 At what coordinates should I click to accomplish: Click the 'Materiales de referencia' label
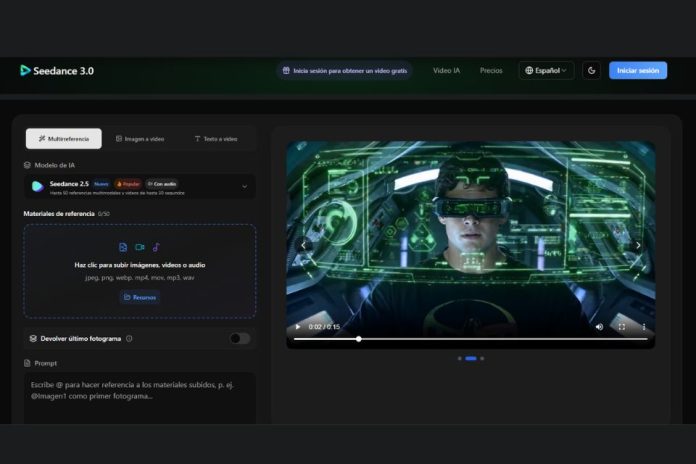pos(59,214)
